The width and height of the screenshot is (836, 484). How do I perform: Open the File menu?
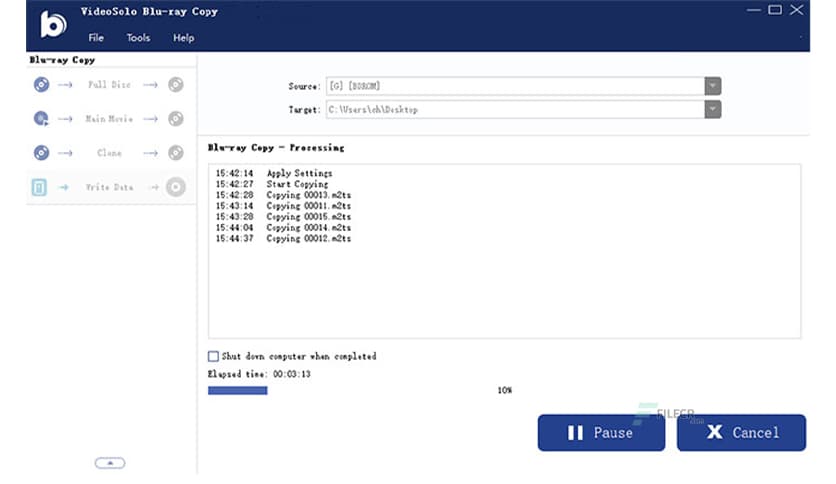pyautogui.click(x=96, y=38)
